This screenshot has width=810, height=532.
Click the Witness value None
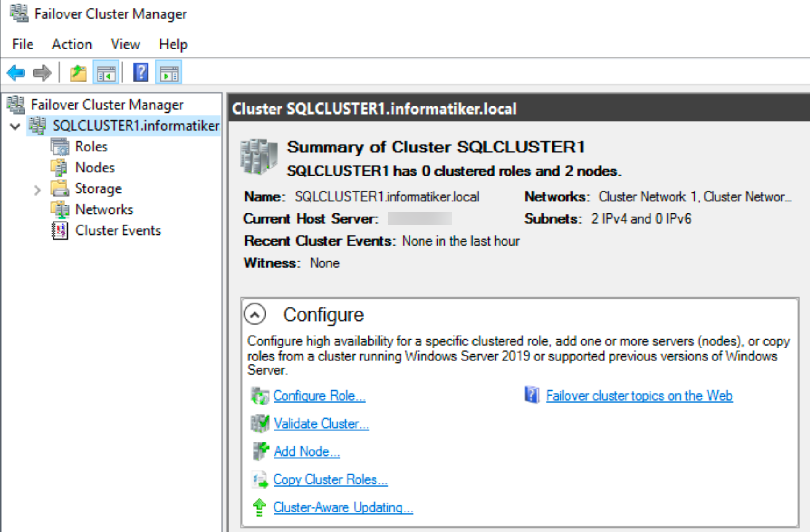click(x=325, y=263)
